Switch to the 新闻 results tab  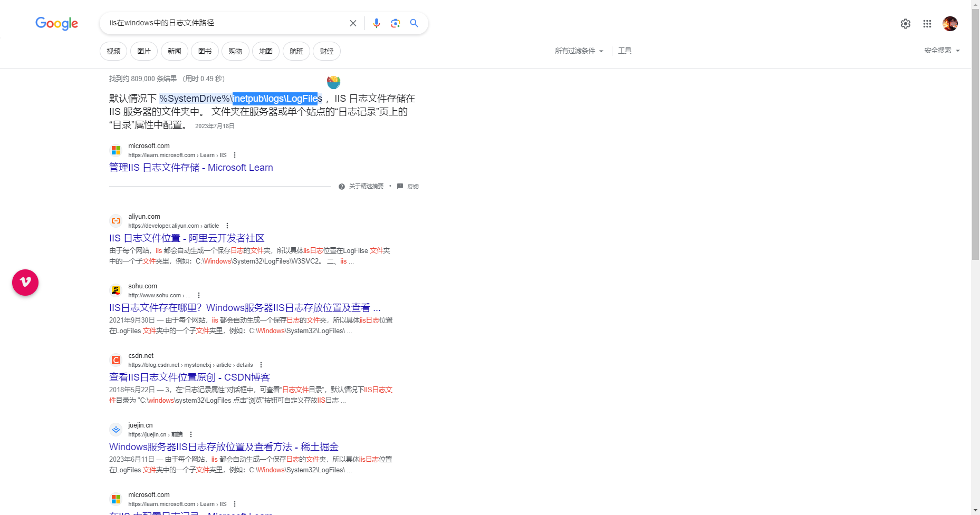(174, 51)
